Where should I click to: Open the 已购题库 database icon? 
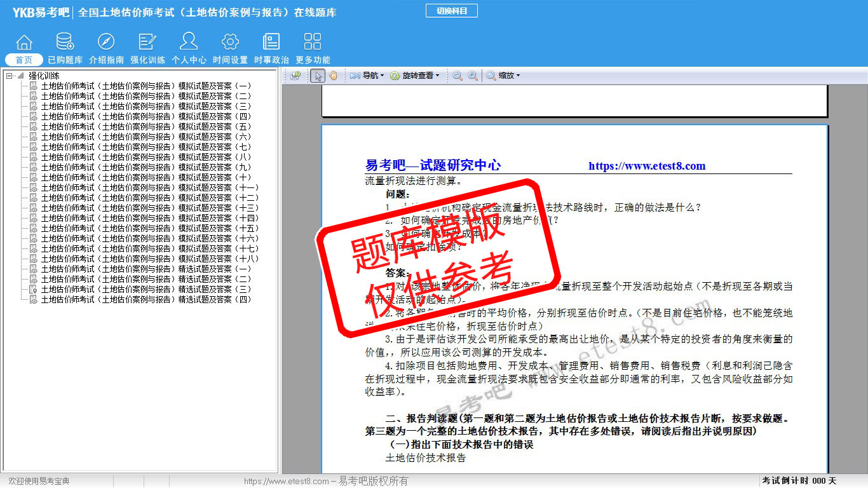pyautogui.click(x=65, y=43)
